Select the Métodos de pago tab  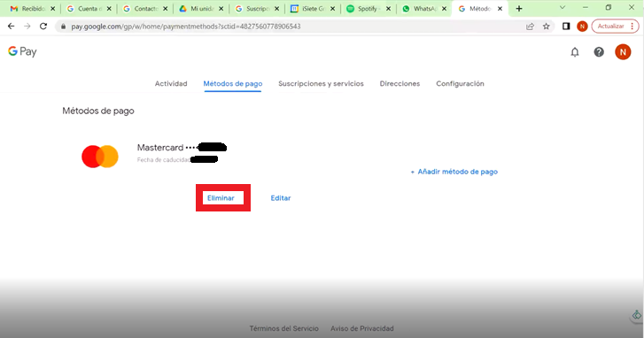[x=233, y=84]
